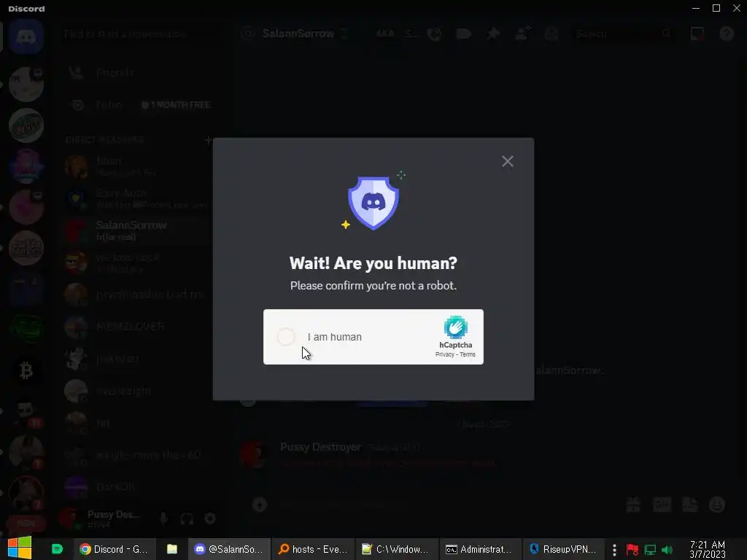Open the Inbox icon in the header
The width and height of the screenshot is (747, 560).
tap(697, 34)
